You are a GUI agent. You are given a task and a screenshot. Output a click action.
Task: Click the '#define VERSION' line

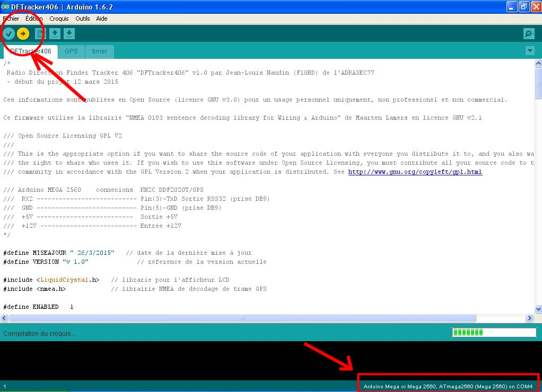click(135, 262)
